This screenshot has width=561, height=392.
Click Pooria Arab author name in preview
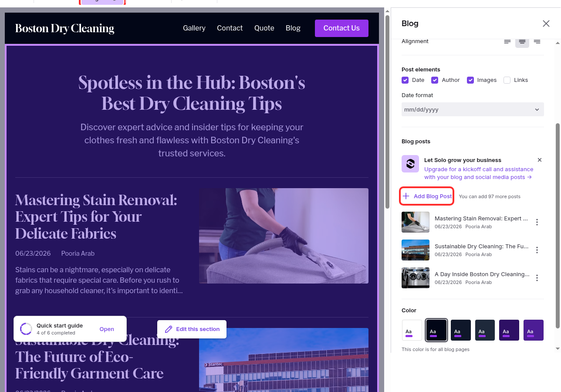point(78,253)
